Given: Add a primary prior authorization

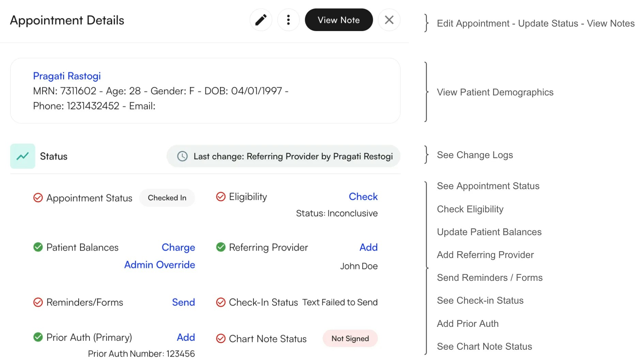Looking at the screenshot, I should point(186,337).
